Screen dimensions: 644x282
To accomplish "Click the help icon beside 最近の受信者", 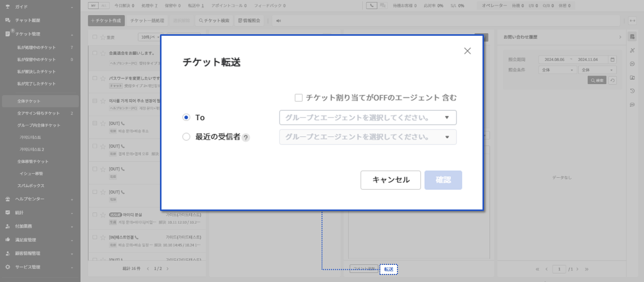I will click(246, 137).
